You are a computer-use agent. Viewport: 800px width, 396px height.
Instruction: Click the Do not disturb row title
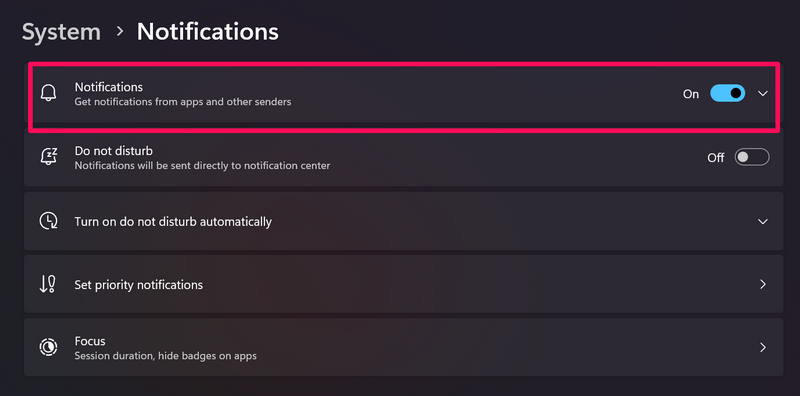(x=114, y=151)
